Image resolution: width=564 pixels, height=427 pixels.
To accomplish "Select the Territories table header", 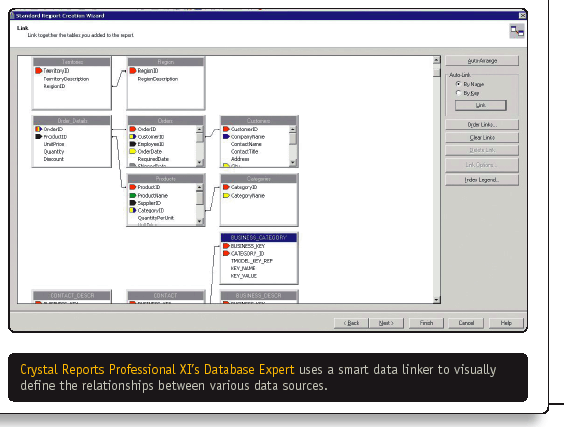I will (x=72, y=62).
